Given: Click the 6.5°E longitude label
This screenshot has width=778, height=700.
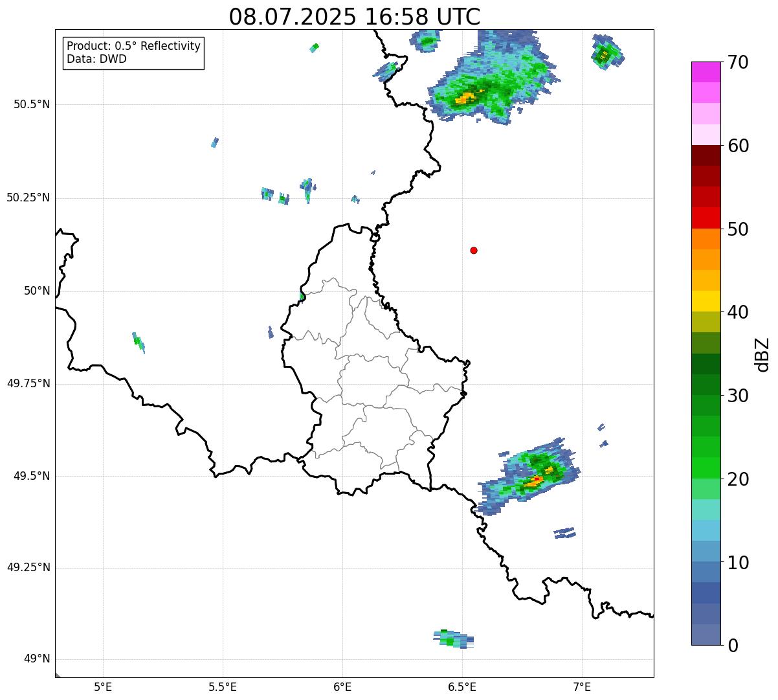Looking at the screenshot, I should pos(462,686).
